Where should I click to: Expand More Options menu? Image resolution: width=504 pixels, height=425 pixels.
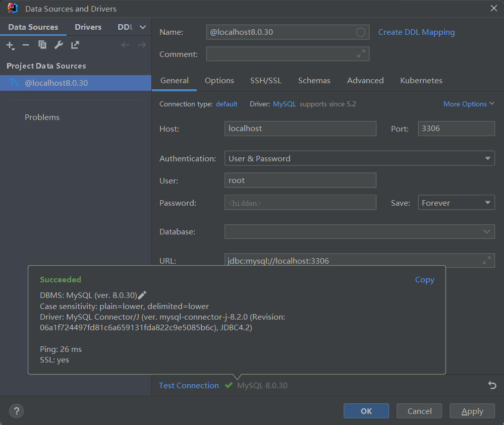click(469, 104)
